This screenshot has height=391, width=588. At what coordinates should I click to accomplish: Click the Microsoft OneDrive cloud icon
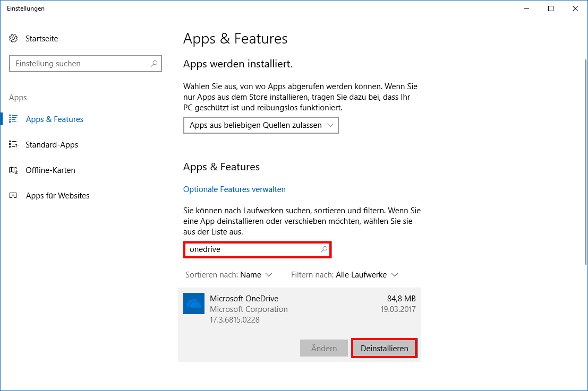[x=194, y=303]
